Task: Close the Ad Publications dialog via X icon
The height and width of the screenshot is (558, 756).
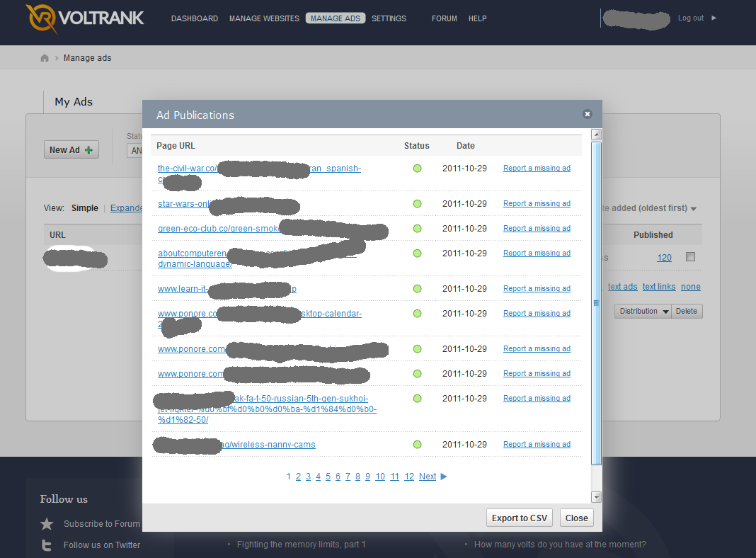Action: click(x=587, y=114)
